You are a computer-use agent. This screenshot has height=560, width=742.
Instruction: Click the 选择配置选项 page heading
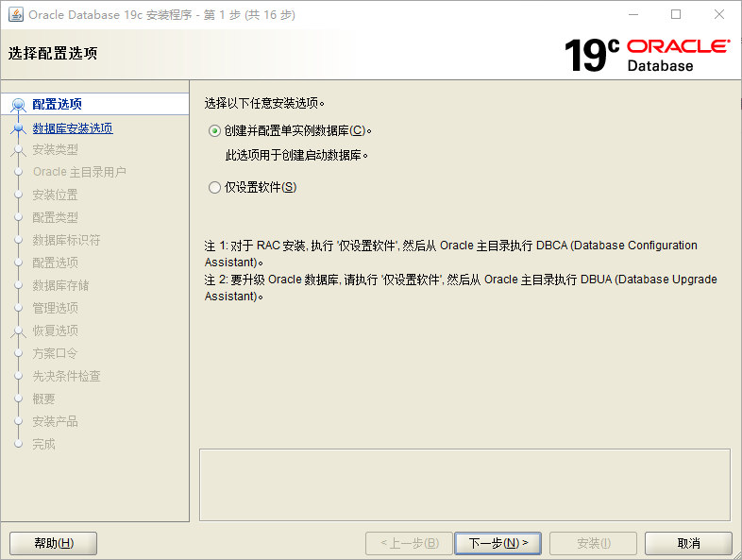tap(53, 53)
